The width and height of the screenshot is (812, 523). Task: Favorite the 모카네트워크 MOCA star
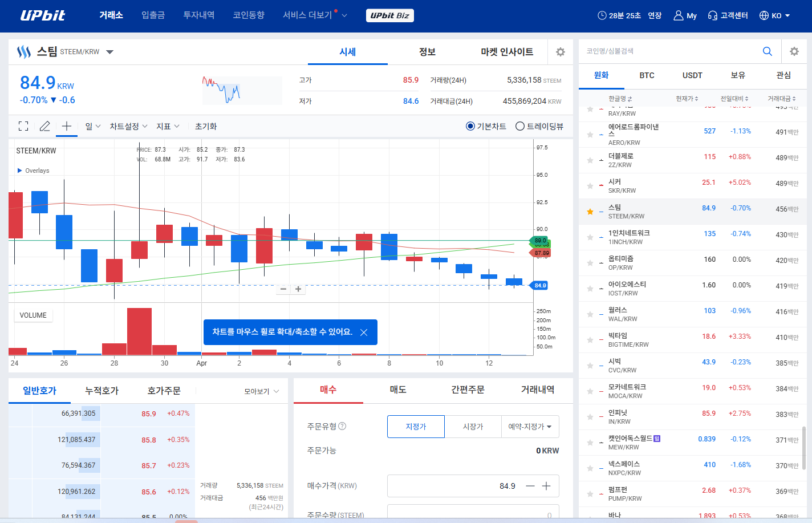[x=590, y=392]
